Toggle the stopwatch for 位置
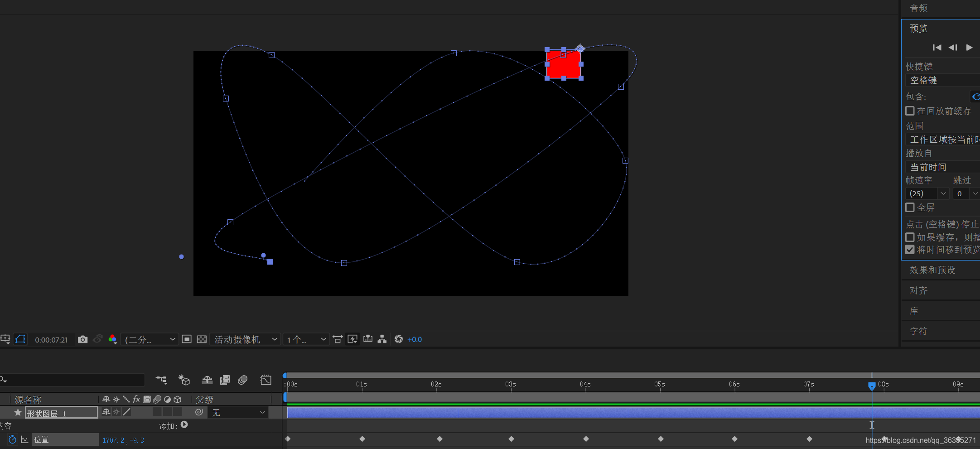Screen dimensions: 980x449 point(12,439)
